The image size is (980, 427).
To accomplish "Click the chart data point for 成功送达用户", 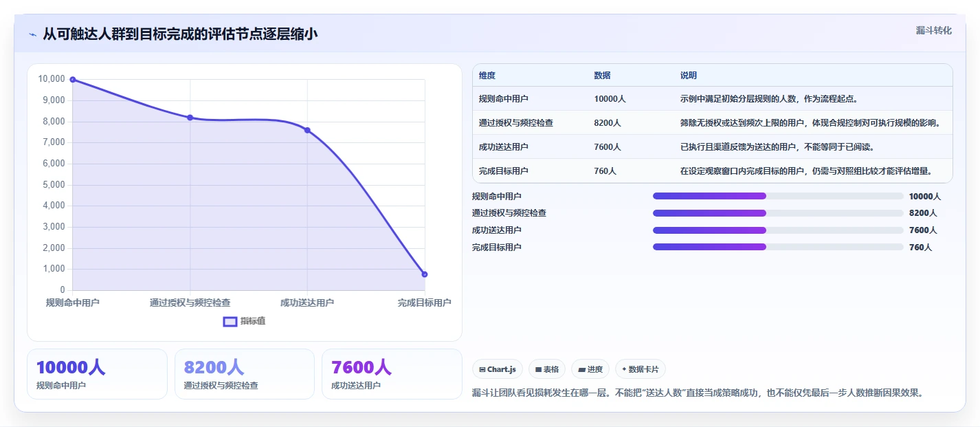I will click(307, 130).
